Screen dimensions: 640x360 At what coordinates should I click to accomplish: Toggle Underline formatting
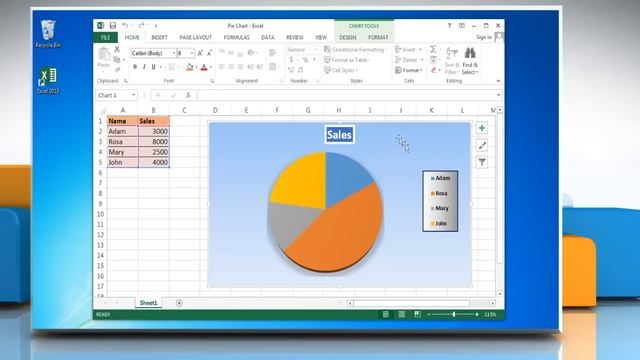[x=153, y=67]
